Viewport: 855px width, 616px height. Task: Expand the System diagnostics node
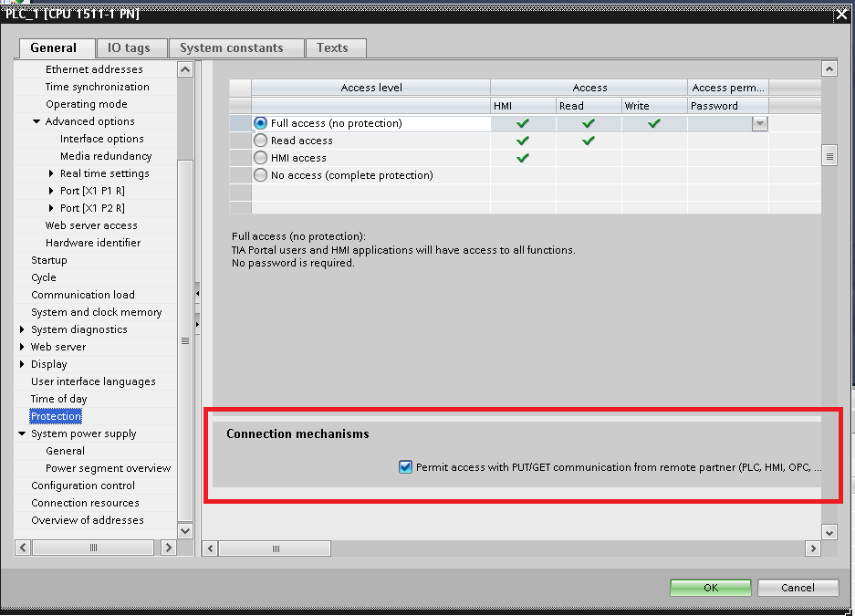tap(22, 329)
